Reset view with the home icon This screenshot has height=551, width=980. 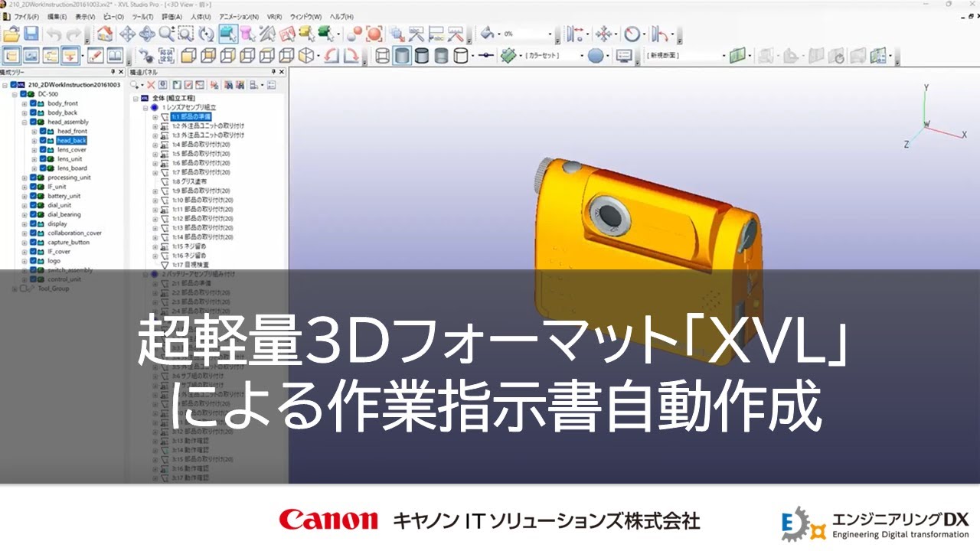tap(106, 34)
